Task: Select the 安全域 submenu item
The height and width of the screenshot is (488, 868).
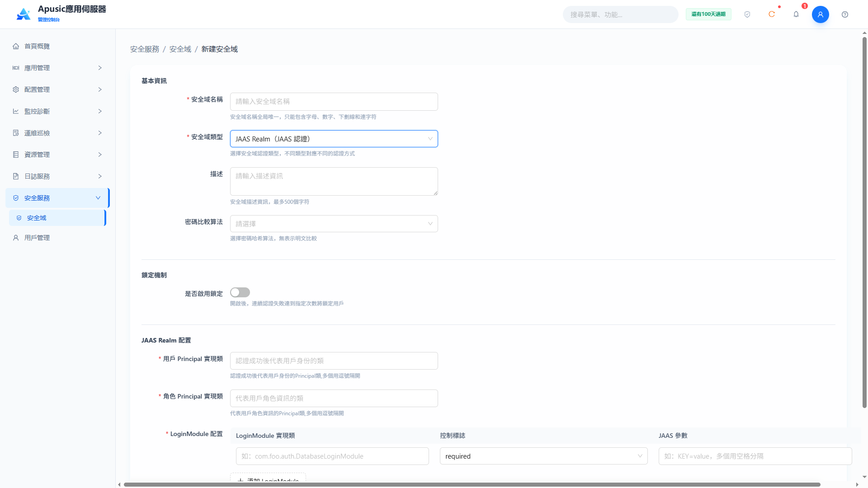Action: click(57, 218)
